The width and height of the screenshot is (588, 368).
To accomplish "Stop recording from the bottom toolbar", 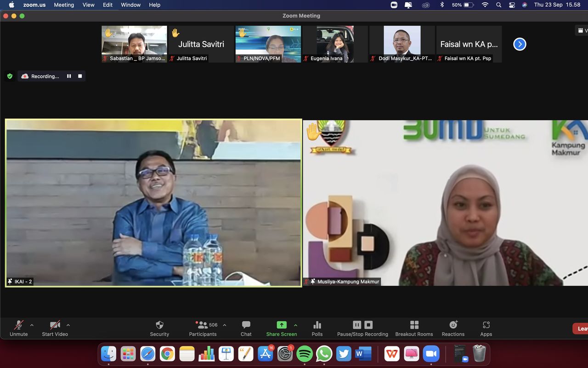I will pyautogui.click(x=368, y=325).
